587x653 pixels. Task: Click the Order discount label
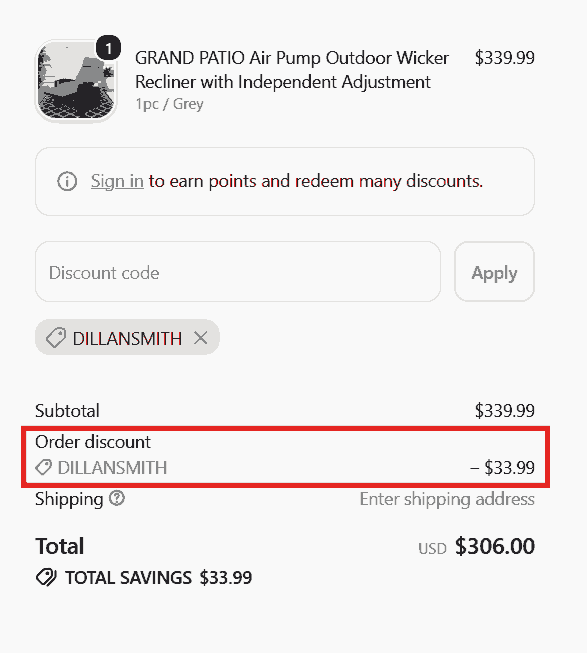click(x=93, y=442)
